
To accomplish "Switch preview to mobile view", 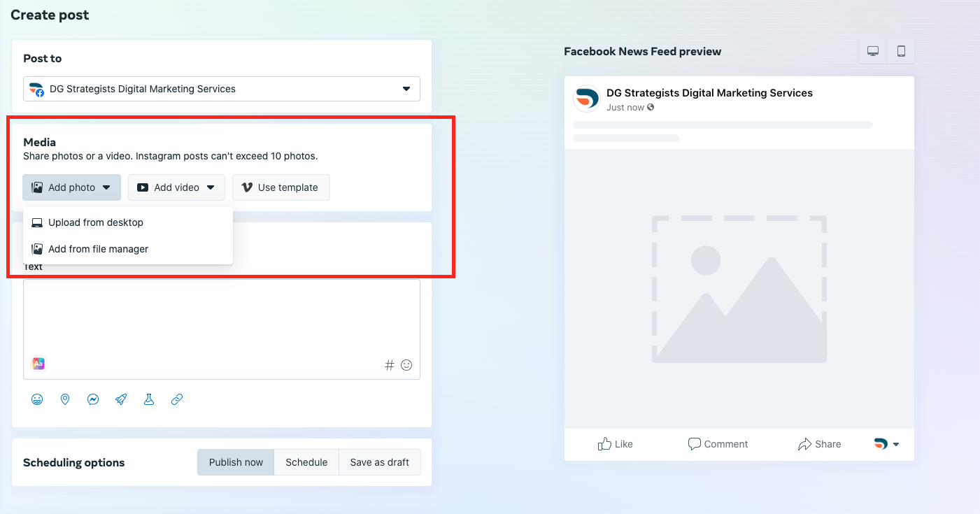I will click(901, 51).
